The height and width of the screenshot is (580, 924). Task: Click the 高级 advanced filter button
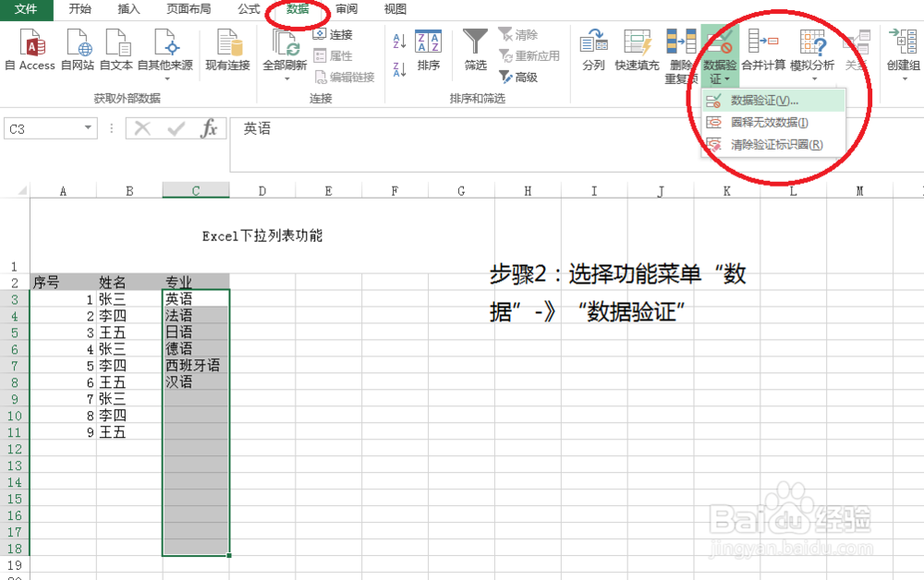pos(524,78)
